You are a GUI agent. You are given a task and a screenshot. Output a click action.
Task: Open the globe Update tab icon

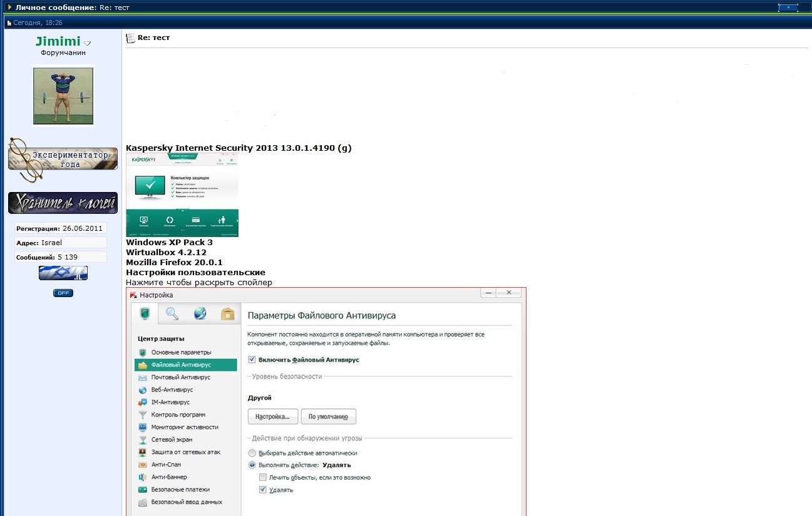pos(200,314)
